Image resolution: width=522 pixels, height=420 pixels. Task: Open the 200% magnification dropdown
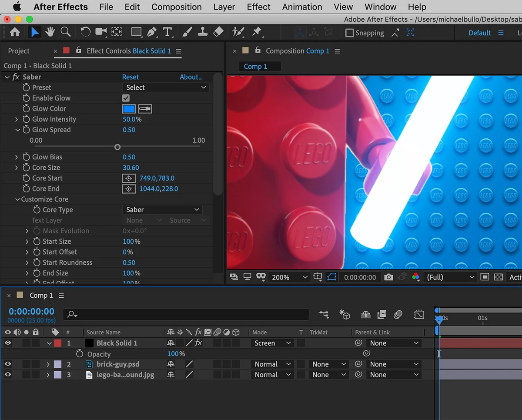[290, 277]
